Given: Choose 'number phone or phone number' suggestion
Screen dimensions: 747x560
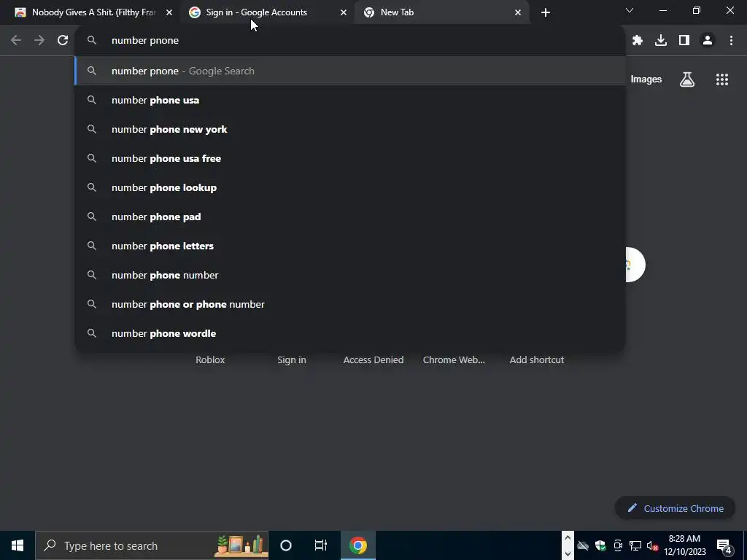Looking at the screenshot, I should coord(350,304).
